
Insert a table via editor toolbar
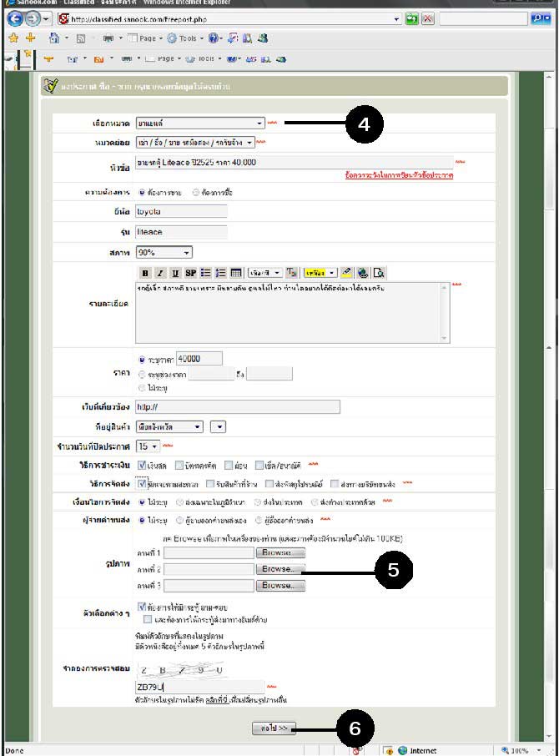235,273
